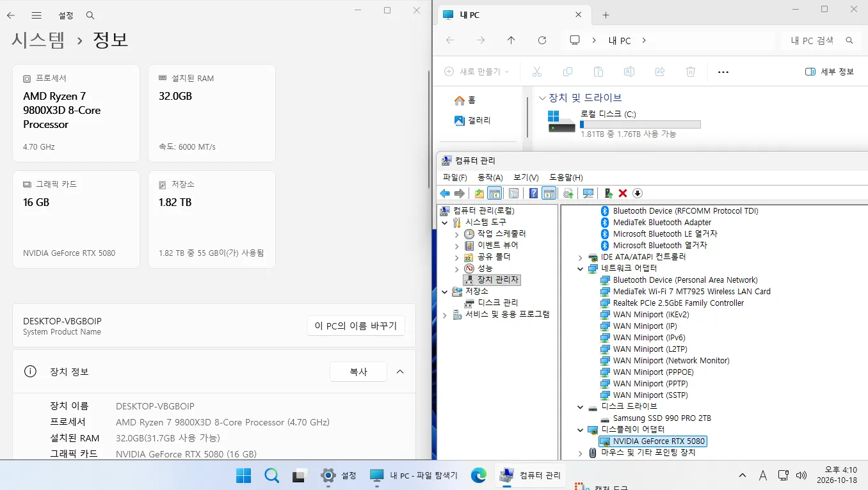Open 갤러리 in File Explorer sidebar
The width and height of the screenshot is (868, 490).
click(472, 120)
